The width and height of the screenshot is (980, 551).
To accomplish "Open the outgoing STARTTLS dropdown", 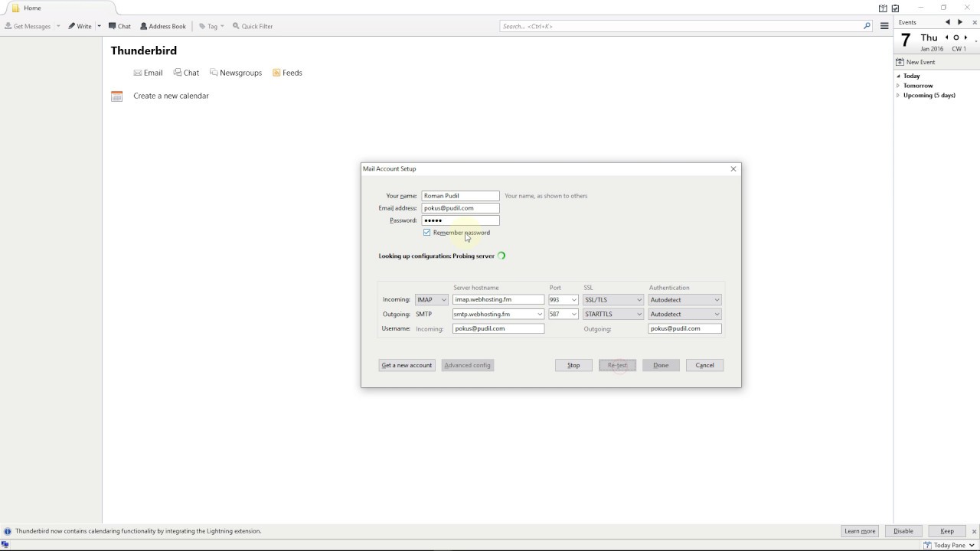I will point(613,314).
